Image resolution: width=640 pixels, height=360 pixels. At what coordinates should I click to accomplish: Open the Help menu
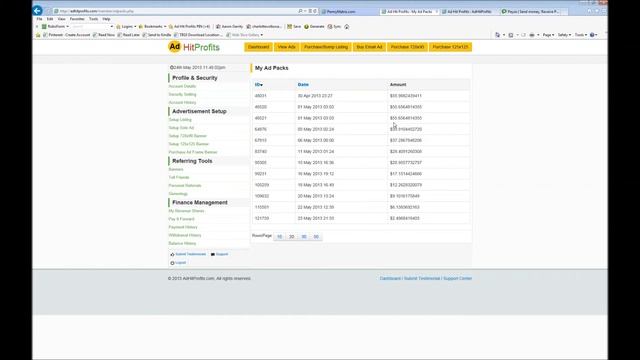coord(106,19)
